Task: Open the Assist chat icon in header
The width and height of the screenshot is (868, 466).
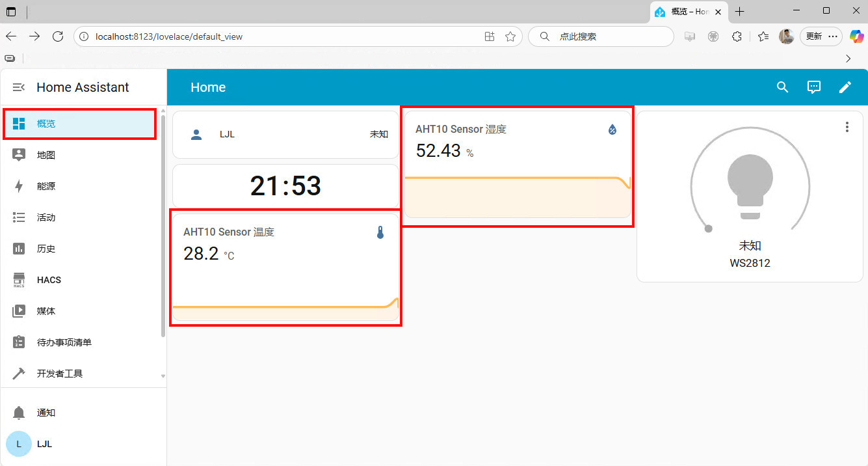Action: tap(814, 87)
